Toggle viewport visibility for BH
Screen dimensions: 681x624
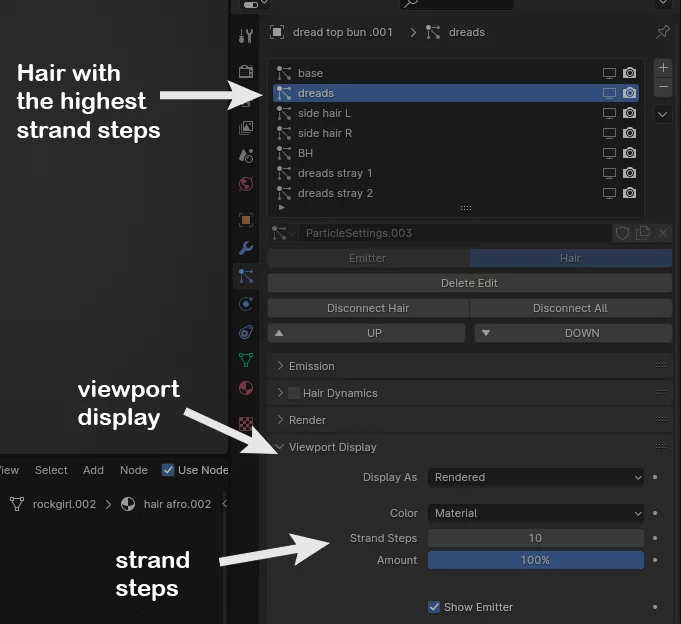pos(609,153)
